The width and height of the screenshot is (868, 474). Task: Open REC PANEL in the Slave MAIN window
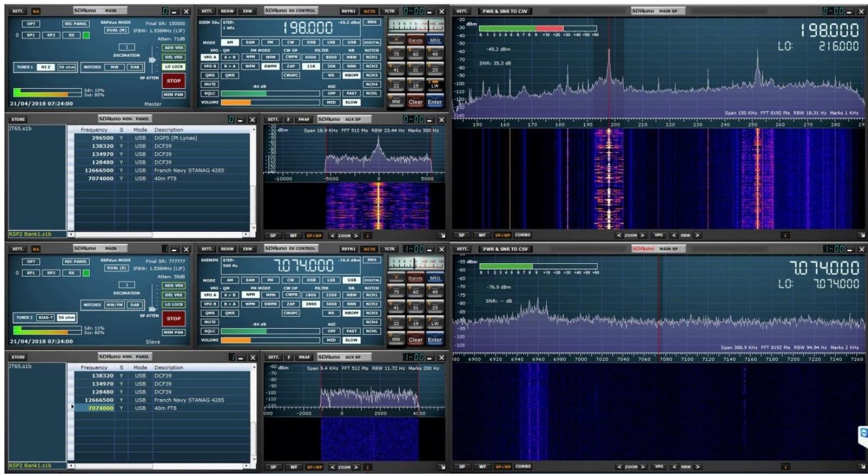pyautogui.click(x=76, y=262)
